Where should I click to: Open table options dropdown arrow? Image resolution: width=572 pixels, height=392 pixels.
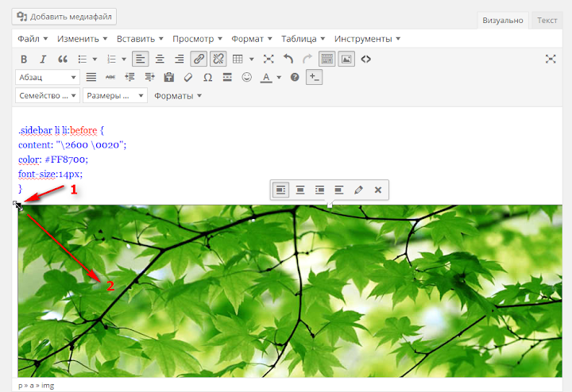(251, 59)
